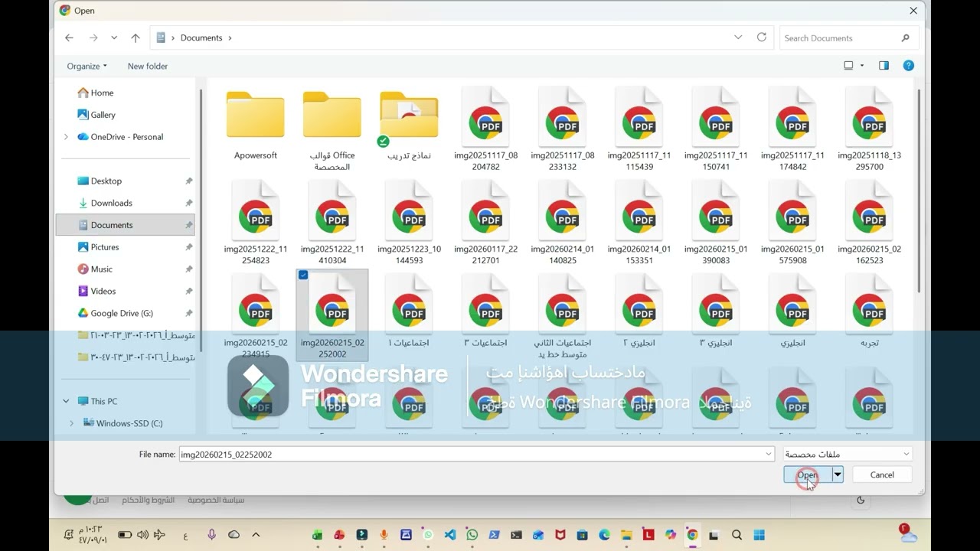Go back to the previous folder
980x551 pixels.
(x=69, y=37)
